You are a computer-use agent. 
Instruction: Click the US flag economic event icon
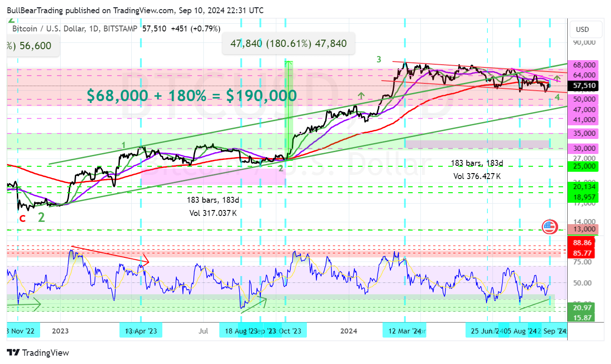[549, 227]
